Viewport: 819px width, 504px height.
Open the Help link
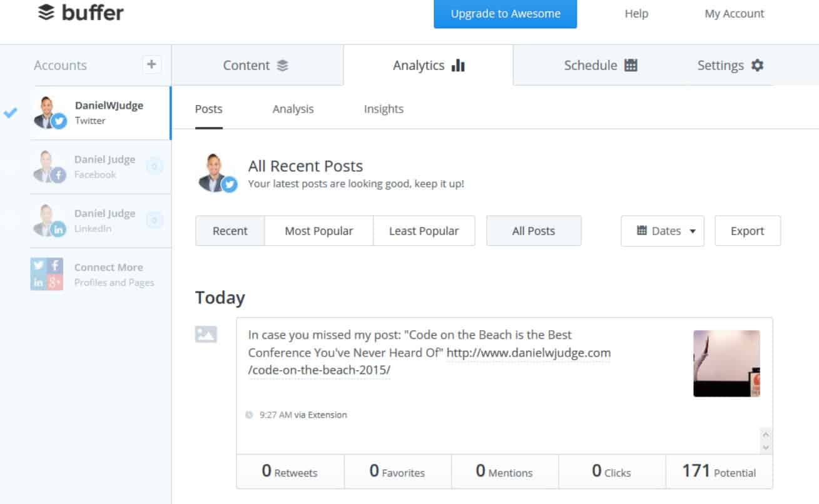pos(636,14)
